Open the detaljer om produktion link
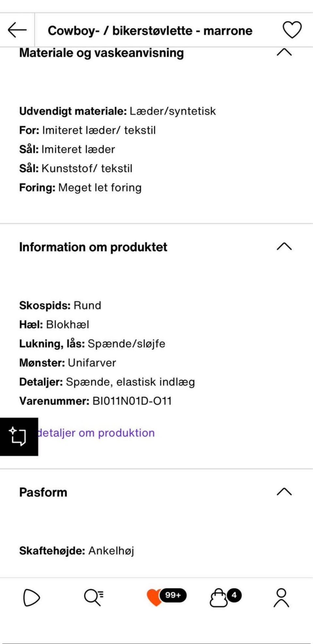The height and width of the screenshot is (644, 313). click(x=96, y=433)
